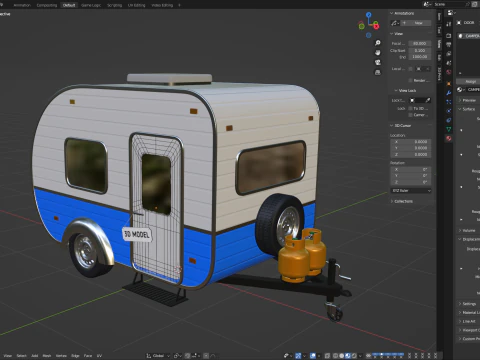
Task: Open World properties tab icon
Action: tap(449, 72)
